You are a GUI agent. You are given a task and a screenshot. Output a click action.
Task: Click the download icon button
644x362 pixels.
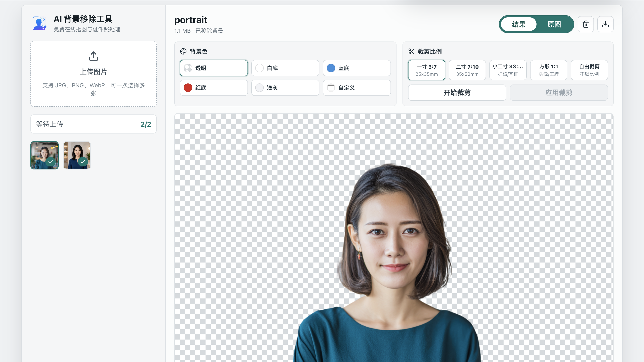tap(605, 24)
